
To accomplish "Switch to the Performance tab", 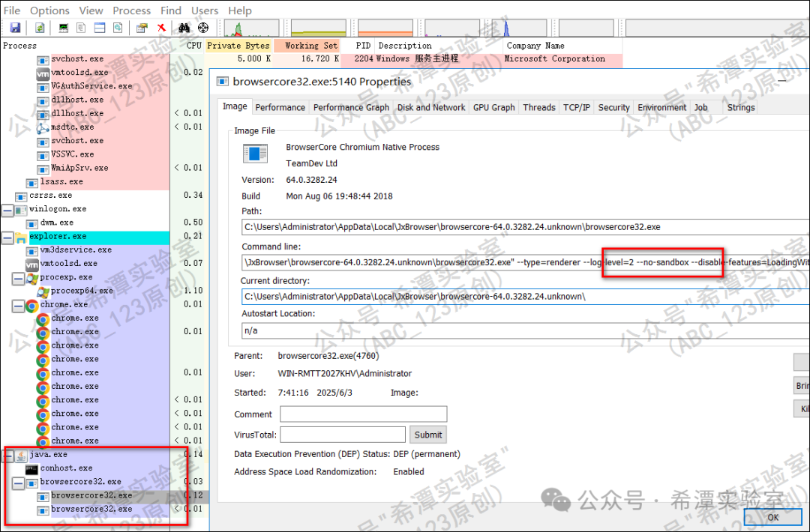I will pyautogui.click(x=280, y=107).
